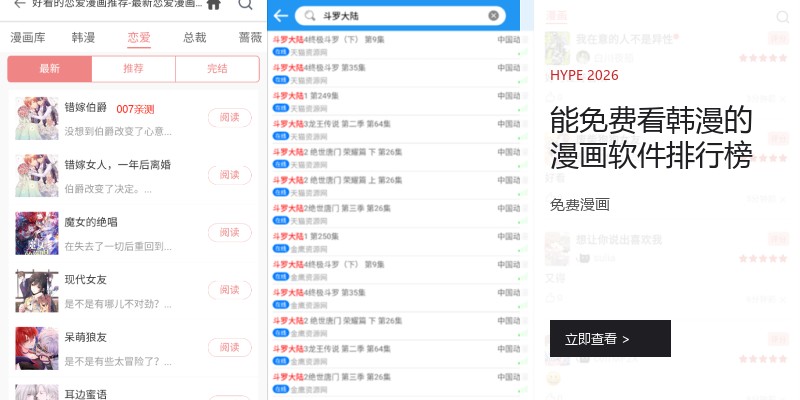Switch to the 韩漫 tab
Viewport: 800px width, 400px height.
[x=83, y=37]
